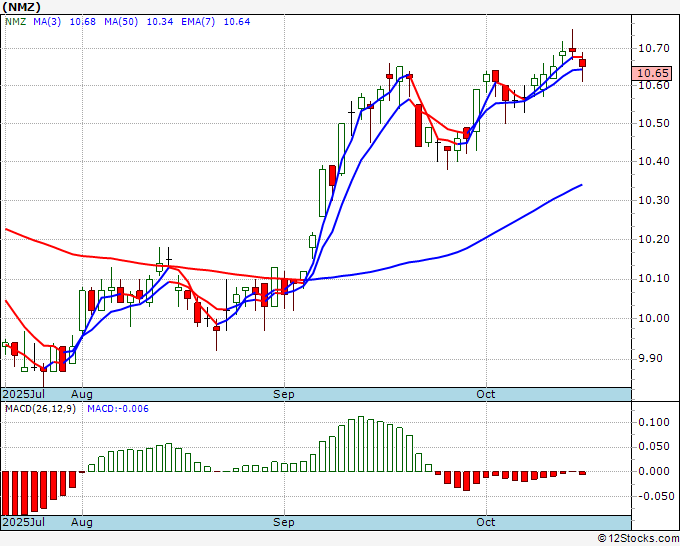The width and height of the screenshot is (680, 546).
Task: Click the current price tag 10.65
Action: [651, 73]
